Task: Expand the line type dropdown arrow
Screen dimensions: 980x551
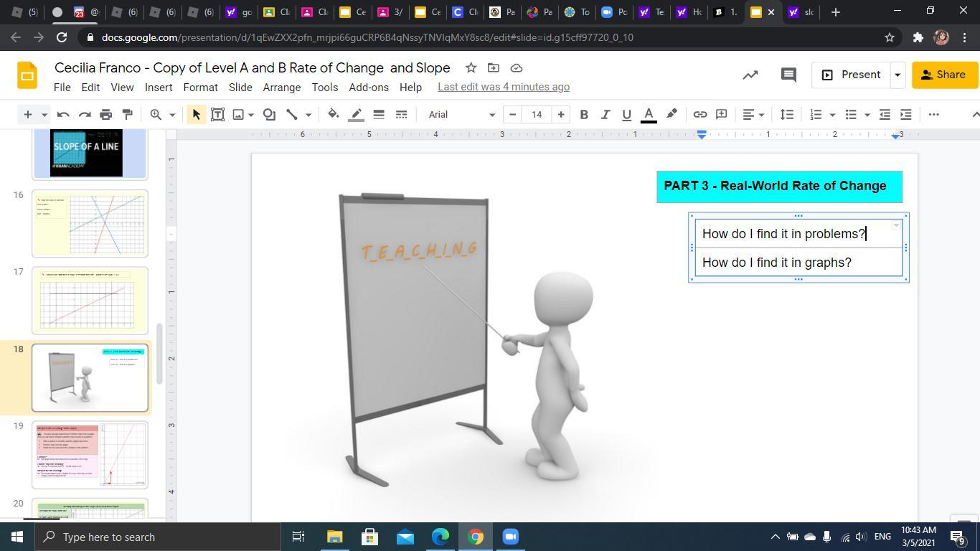Action: pos(308,115)
